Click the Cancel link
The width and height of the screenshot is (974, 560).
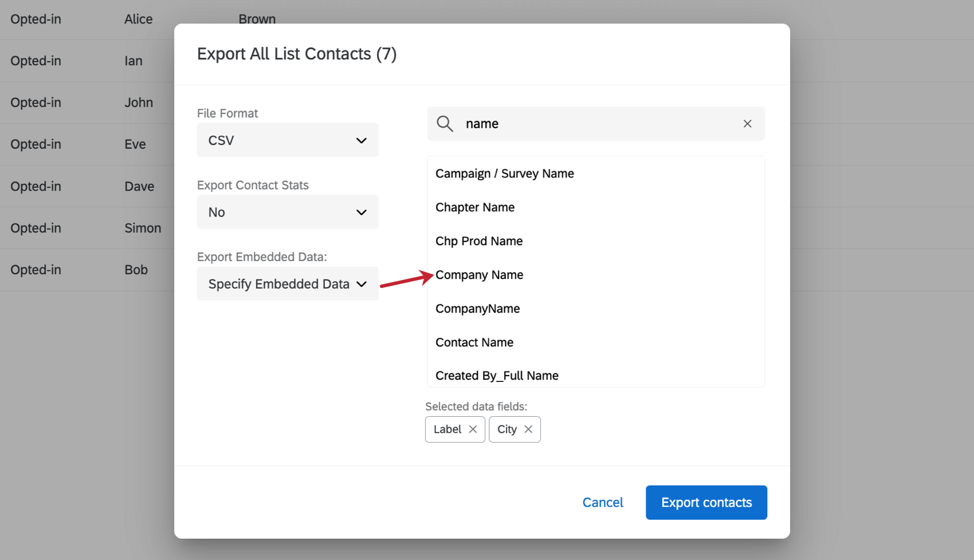[603, 502]
